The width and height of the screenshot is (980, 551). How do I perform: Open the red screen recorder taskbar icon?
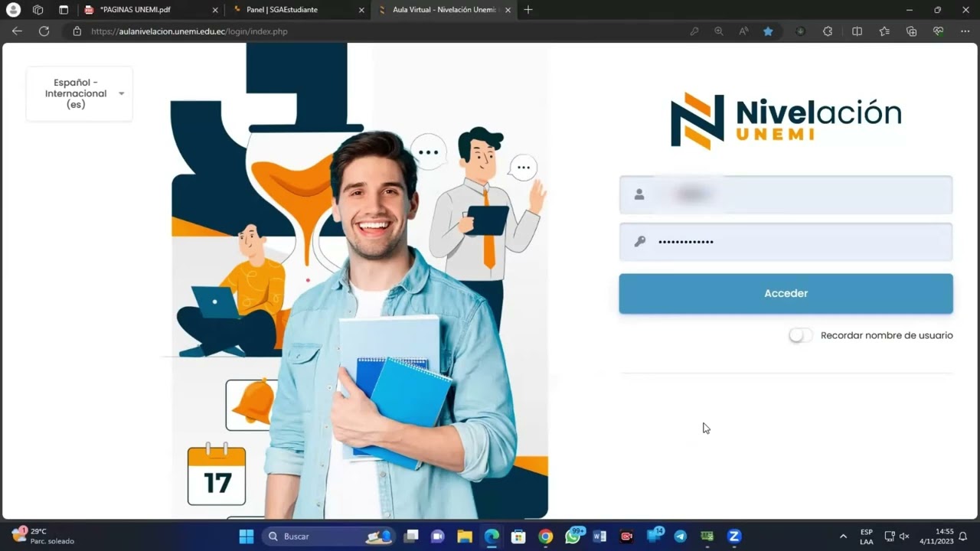[x=626, y=536]
